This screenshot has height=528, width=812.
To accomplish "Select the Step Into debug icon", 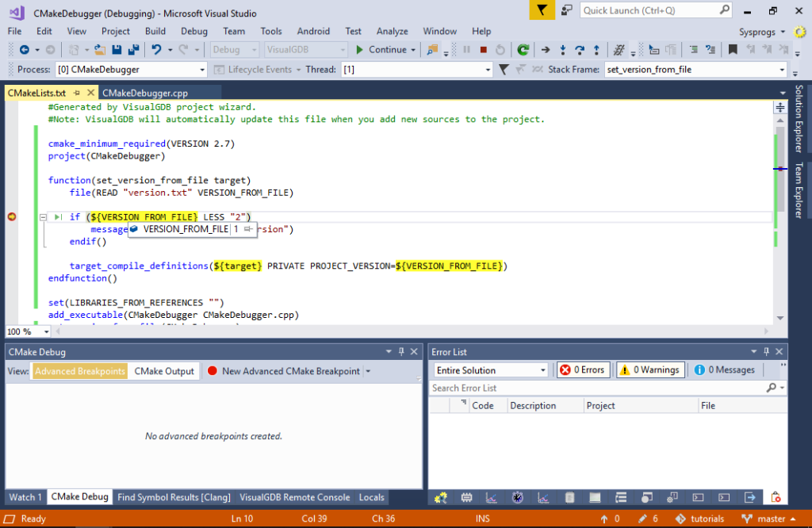I will [563, 49].
